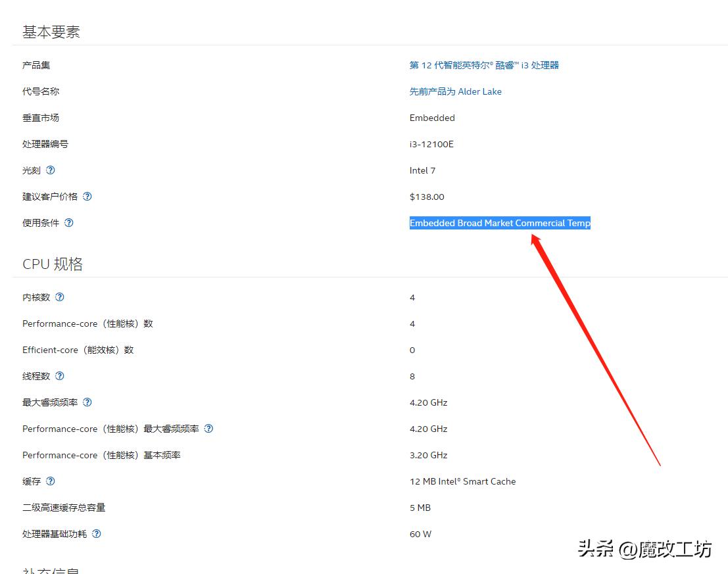The width and height of the screenshot is (728, 574).
Task: Click the question mark beside 内核数
Action: click(x=59, y=297)
